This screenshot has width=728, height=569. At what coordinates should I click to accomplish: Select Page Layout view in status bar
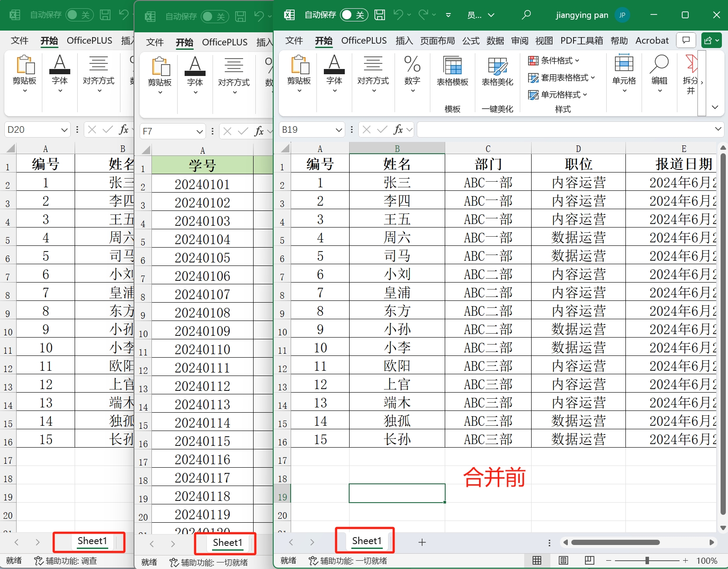point(563,560)
